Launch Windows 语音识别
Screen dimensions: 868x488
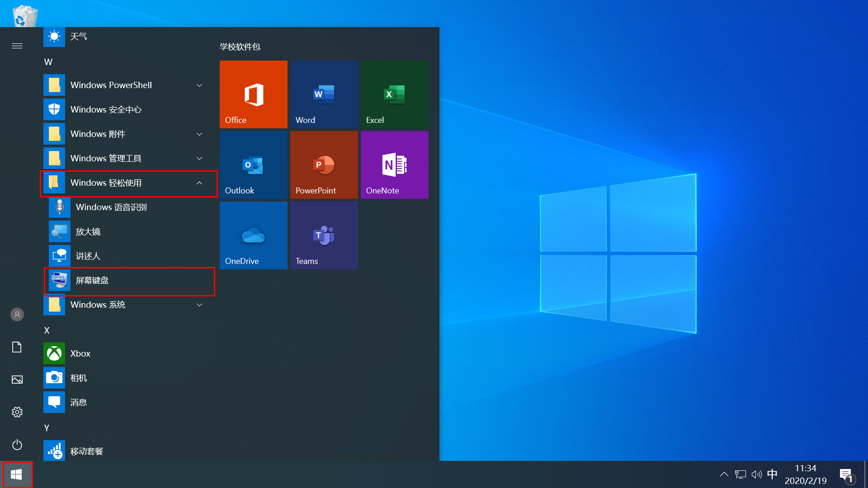pos(128,207)
